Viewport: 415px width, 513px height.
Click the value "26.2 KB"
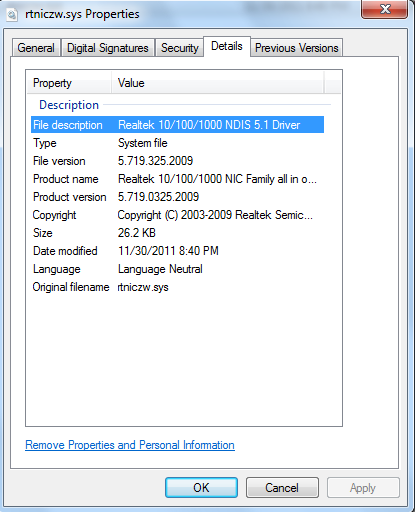point(137,233)
